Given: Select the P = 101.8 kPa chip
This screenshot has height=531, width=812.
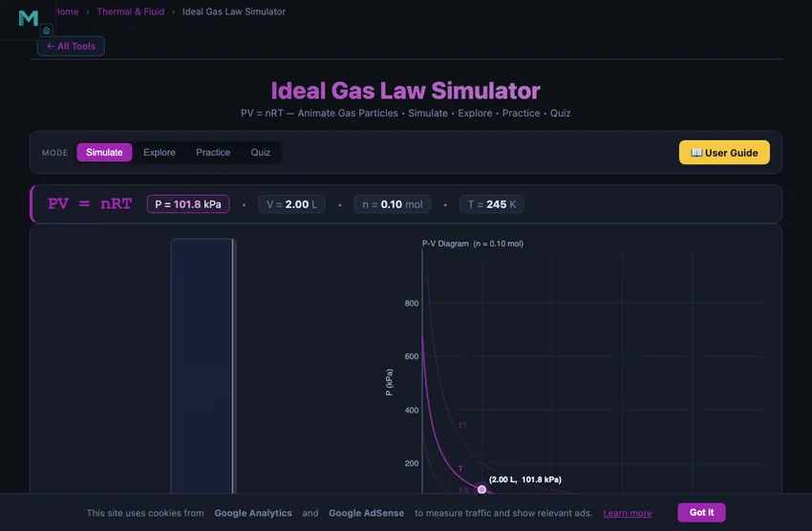Looking at the screenshot, I should pyautogui.click(x=188, y=204).
